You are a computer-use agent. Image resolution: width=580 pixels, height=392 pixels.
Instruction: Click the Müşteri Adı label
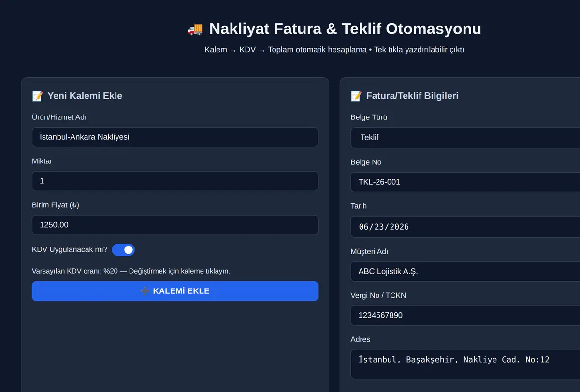pyautogui.click(x=369, y=252)
